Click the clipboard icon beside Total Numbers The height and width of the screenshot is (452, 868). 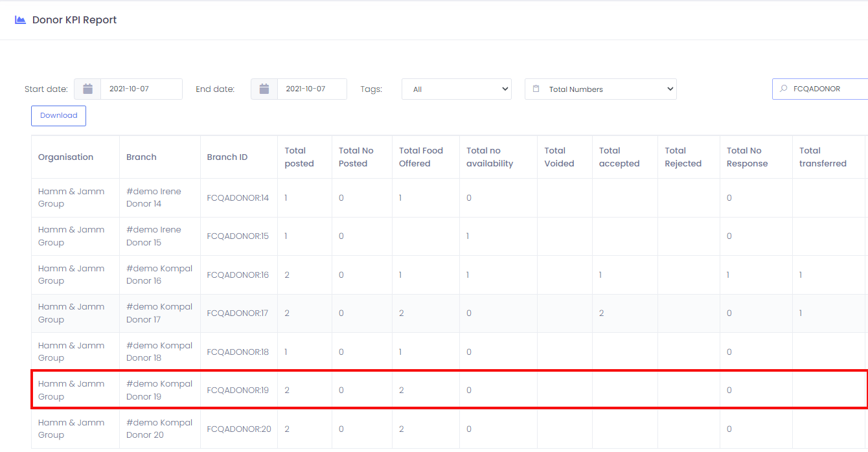(536, 89)
